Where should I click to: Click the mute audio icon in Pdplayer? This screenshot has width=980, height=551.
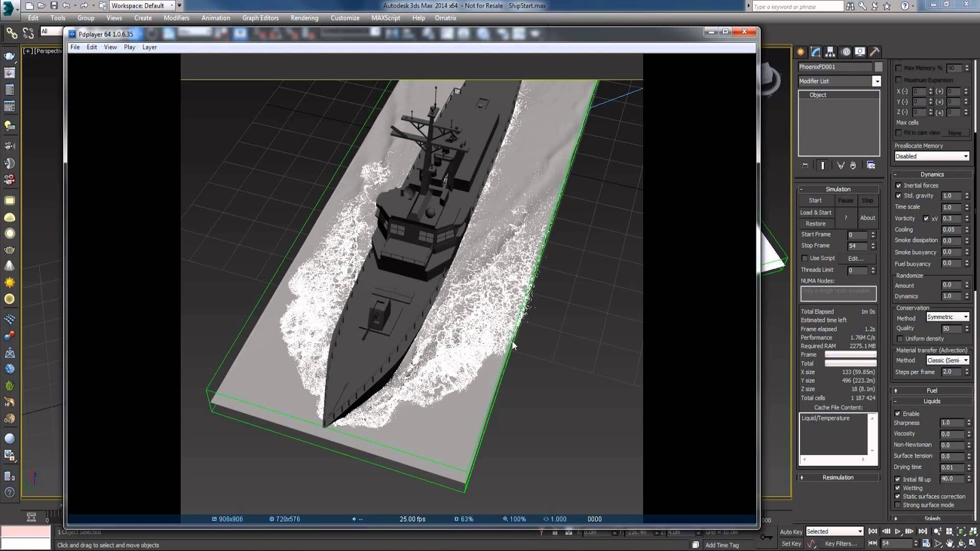point(354,519)
